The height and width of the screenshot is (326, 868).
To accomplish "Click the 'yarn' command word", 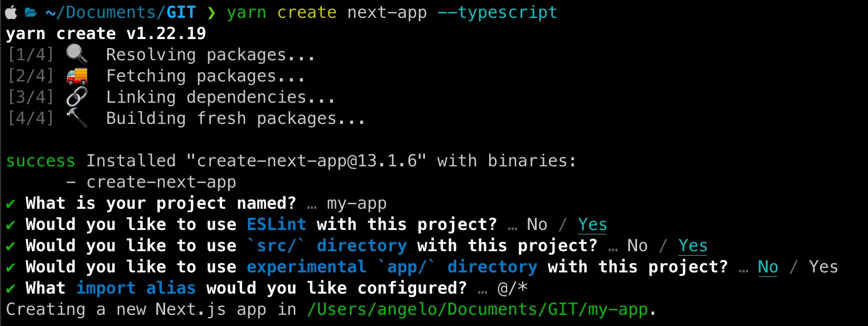I will [247, 12].
